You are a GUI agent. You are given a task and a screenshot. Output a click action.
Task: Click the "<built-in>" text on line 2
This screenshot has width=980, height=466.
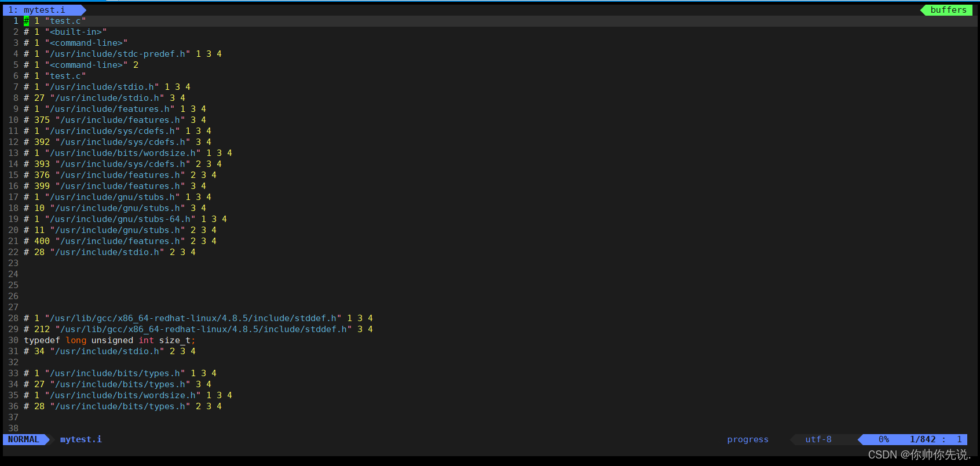76,32
